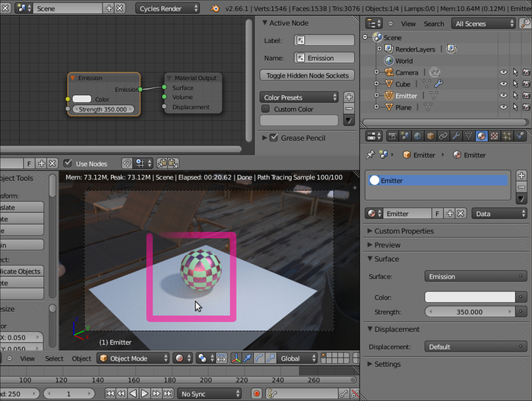Select the Plane object in outliner
The height and width of the screenshot is (401, 532).
pos(403,107)
